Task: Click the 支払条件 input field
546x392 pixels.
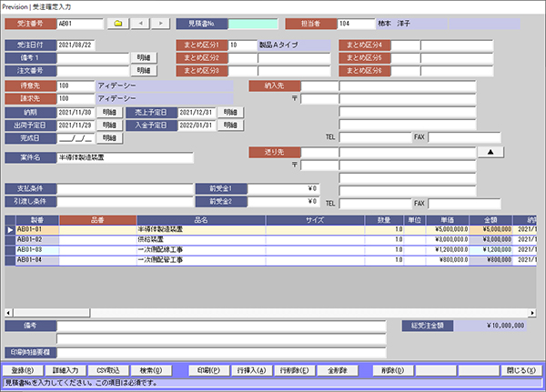Action: 125,188
